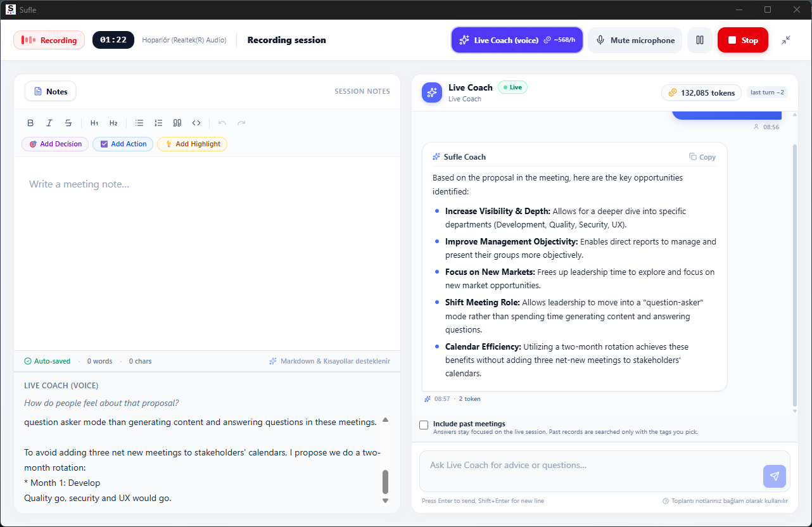Mute the microphone

point(635,40)
